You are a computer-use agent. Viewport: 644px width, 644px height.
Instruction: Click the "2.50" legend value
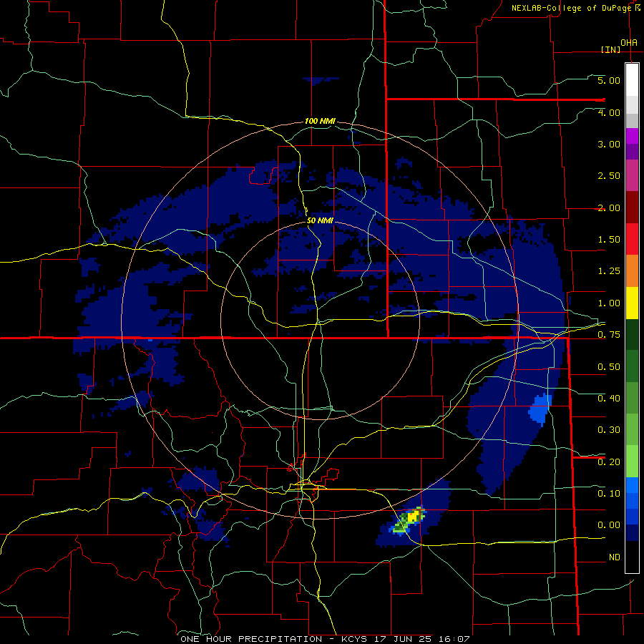[609, 176]
